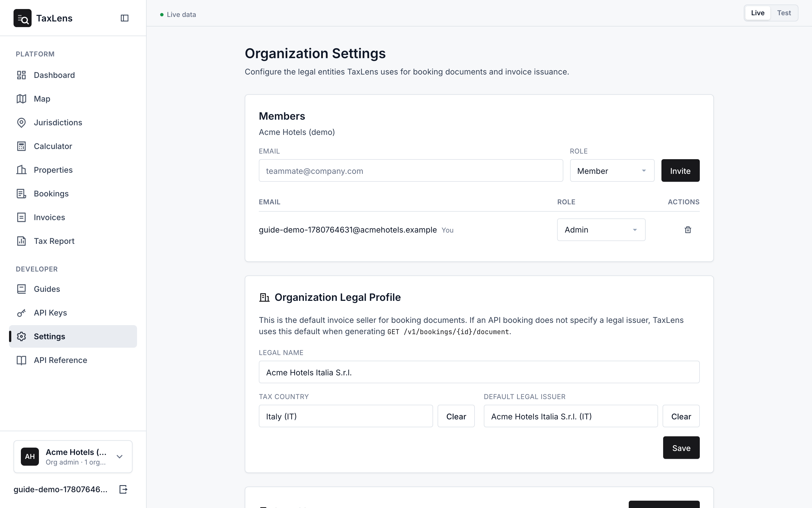
Task: Open the Tax Report page
Action: 73,241
